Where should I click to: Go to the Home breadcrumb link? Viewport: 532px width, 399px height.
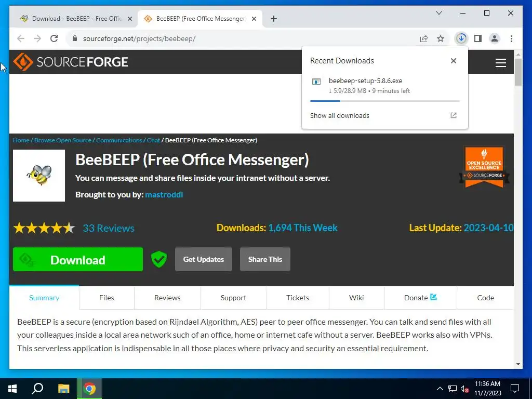[21, 140]
